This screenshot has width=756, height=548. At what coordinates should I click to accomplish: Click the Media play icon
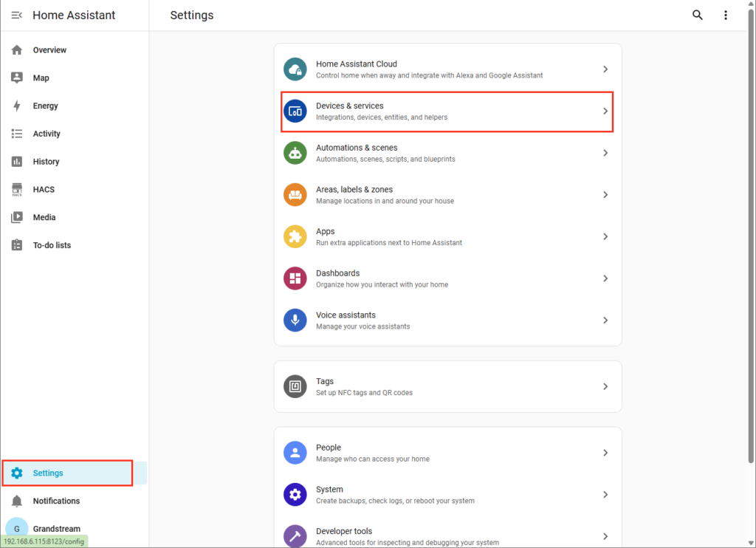click(x=17, y=217)
